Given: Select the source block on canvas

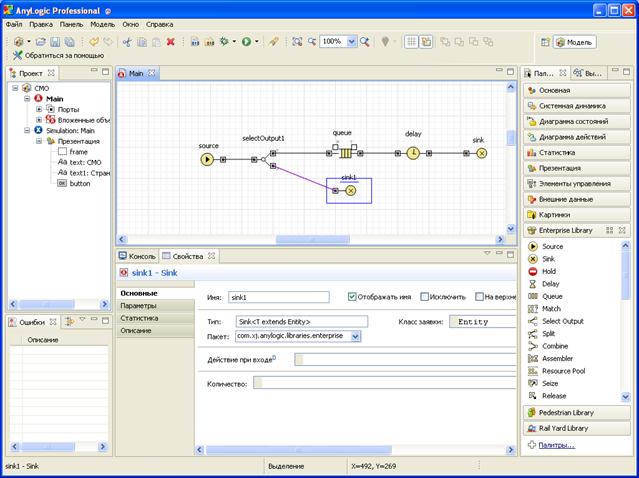Looking at the screenshot, I should pos(207,159).
